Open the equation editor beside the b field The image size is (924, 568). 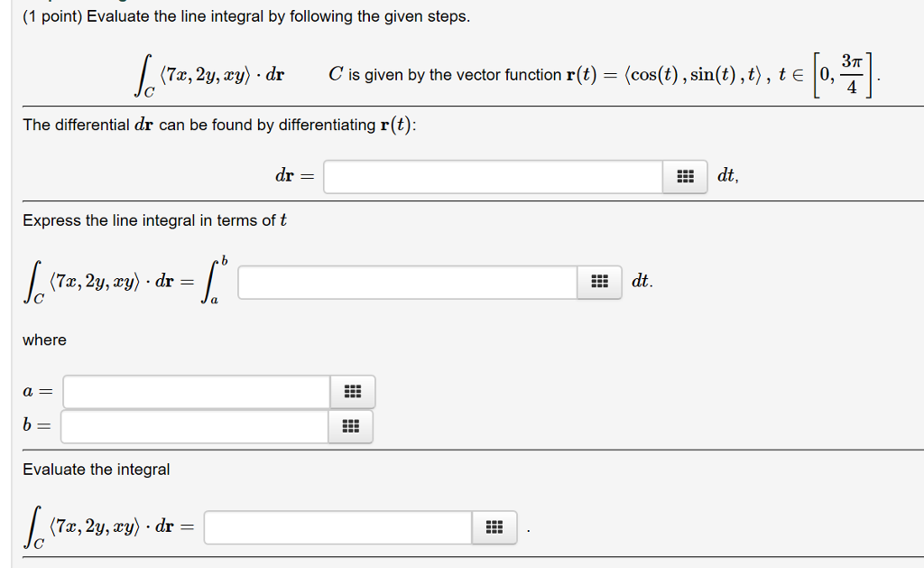click(350, 426)
